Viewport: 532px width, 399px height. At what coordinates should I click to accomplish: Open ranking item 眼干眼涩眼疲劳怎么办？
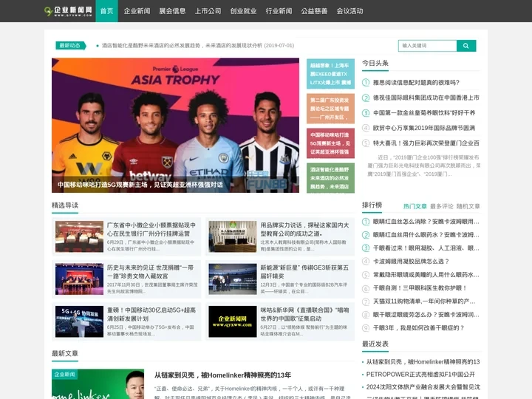point(426,315)
